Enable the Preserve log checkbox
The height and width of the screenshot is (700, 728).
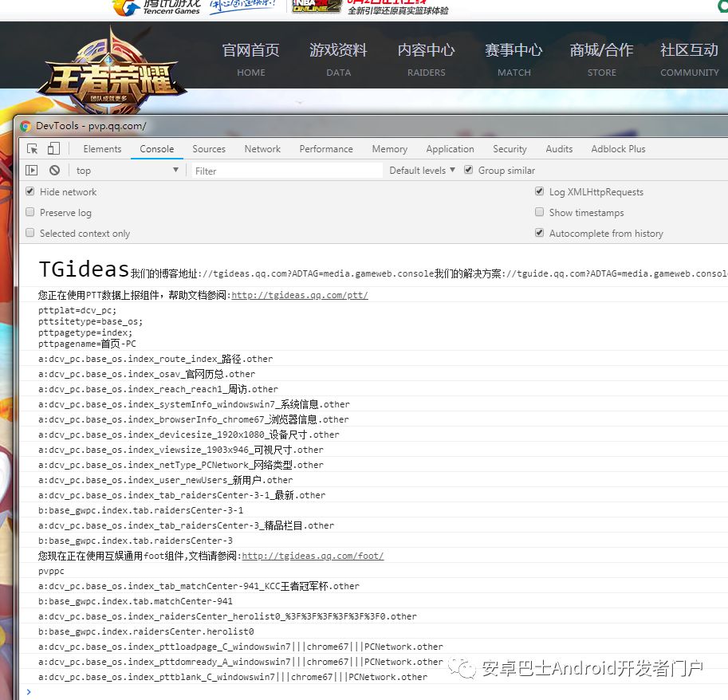[30, 211]
